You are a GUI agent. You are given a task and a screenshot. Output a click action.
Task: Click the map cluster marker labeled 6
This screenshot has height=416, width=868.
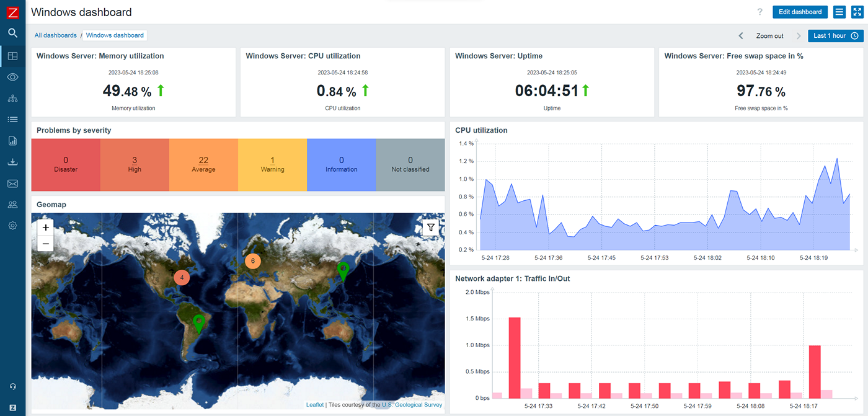tap(252, 261)
